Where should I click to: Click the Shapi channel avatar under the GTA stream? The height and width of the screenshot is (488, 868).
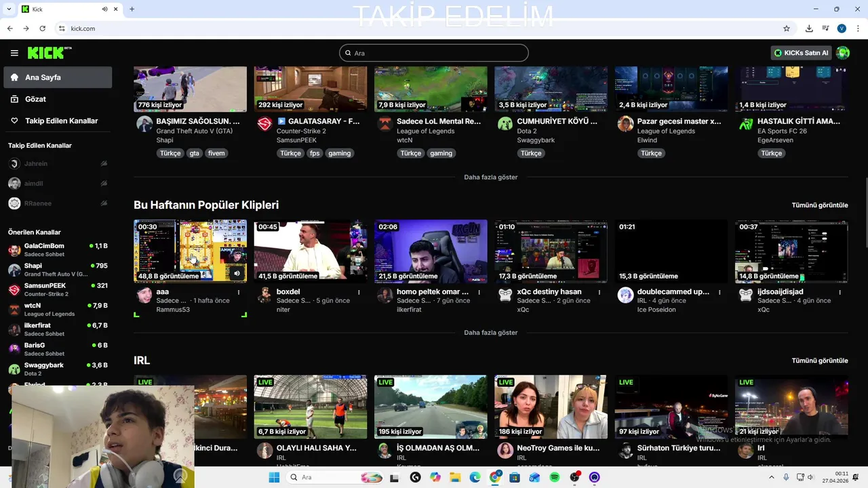point(144,123)
